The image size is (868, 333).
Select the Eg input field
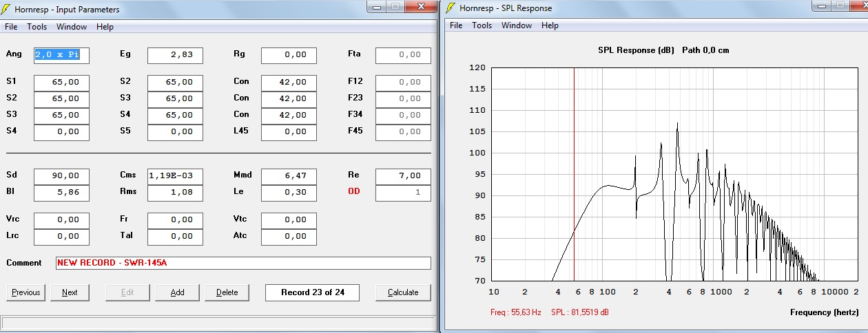click(175, 55)
